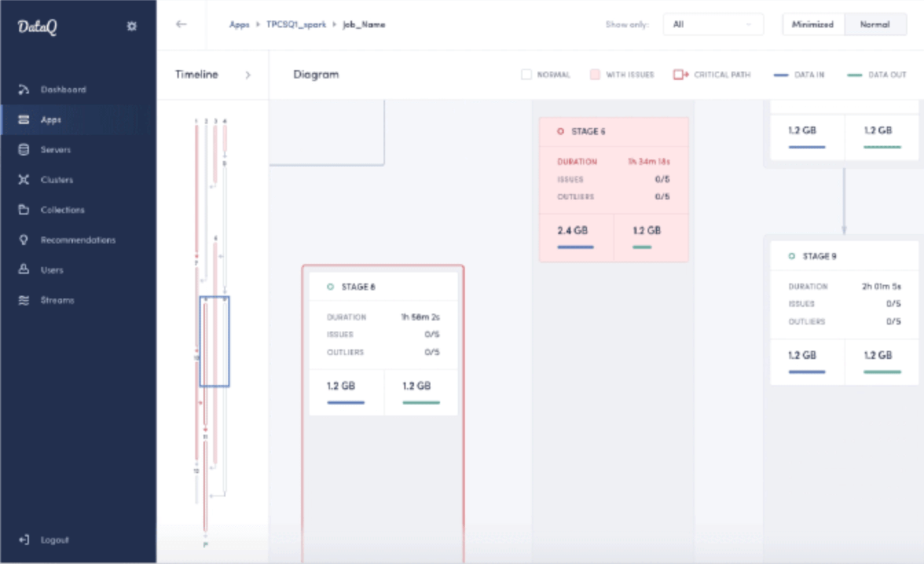This screenshot has height=564, width=924.
Task: Click the Servers database icon
Action: tap(24, 149)
